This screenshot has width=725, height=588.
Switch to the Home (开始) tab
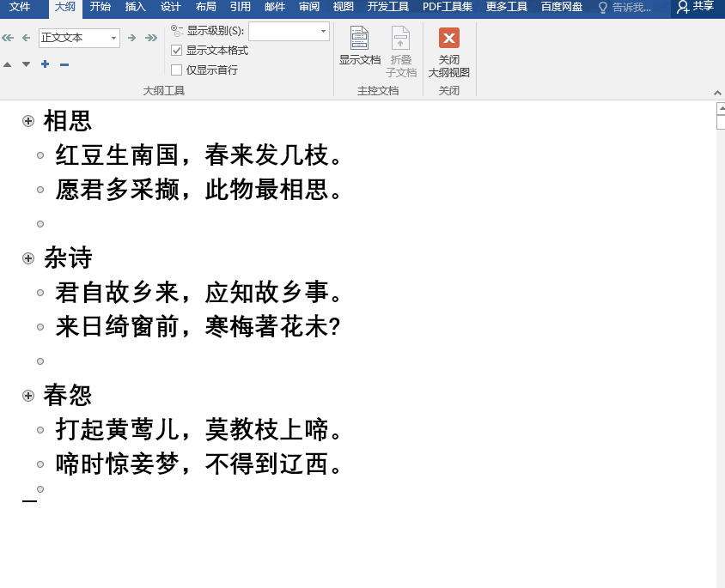[101, 7]
